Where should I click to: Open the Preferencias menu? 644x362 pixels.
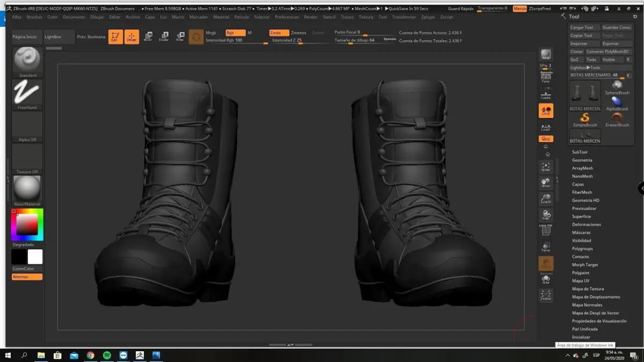tap(287, 17)
